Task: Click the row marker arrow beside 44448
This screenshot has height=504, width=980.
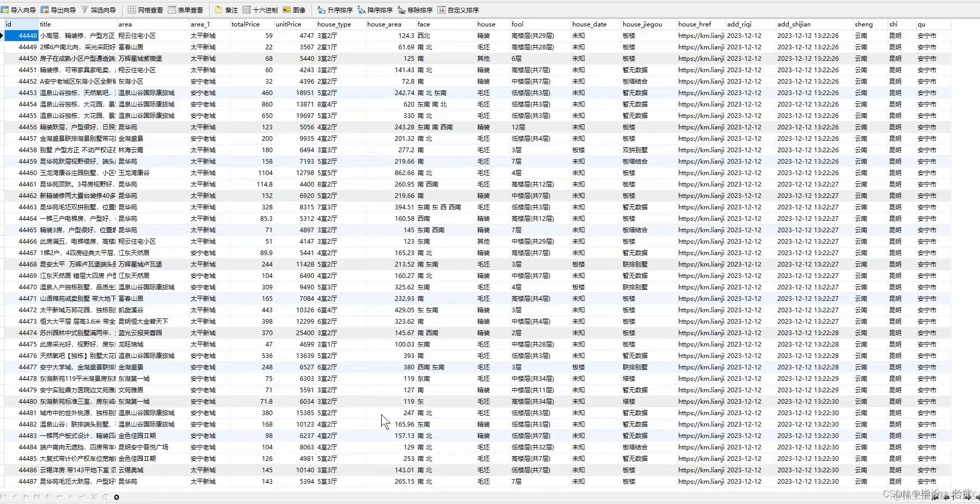Action: (2, 35)
